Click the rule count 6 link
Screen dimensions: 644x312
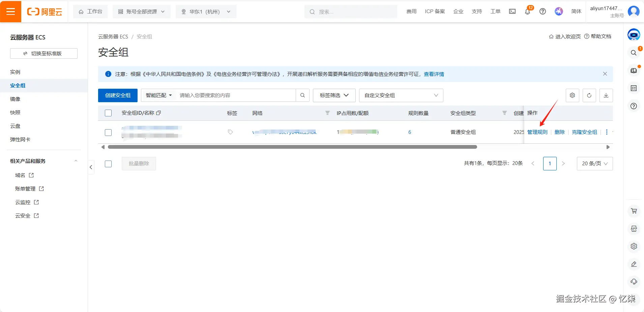pos(410,132)
